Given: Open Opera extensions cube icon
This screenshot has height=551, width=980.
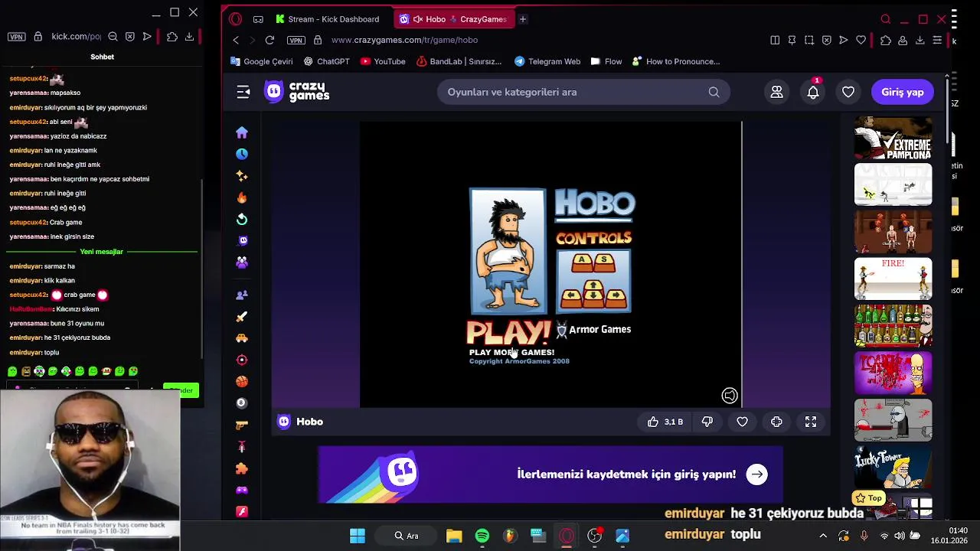Looking at the screenshot, I should click(886, 40).
